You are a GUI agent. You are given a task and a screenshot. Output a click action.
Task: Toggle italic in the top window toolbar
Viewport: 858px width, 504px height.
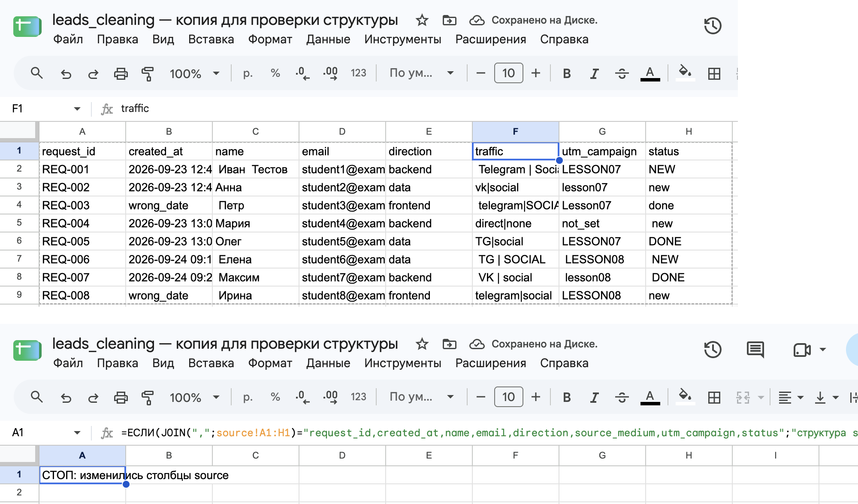[594, 74]
